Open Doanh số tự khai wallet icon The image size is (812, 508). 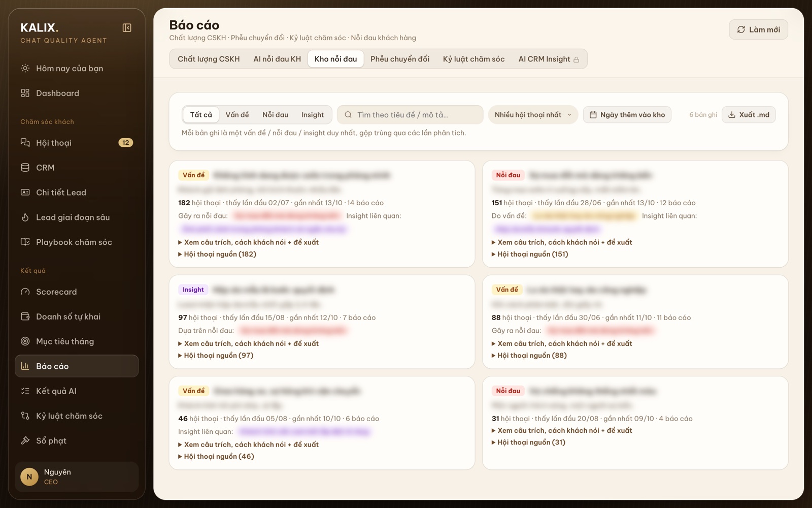(x=25, y=316)
